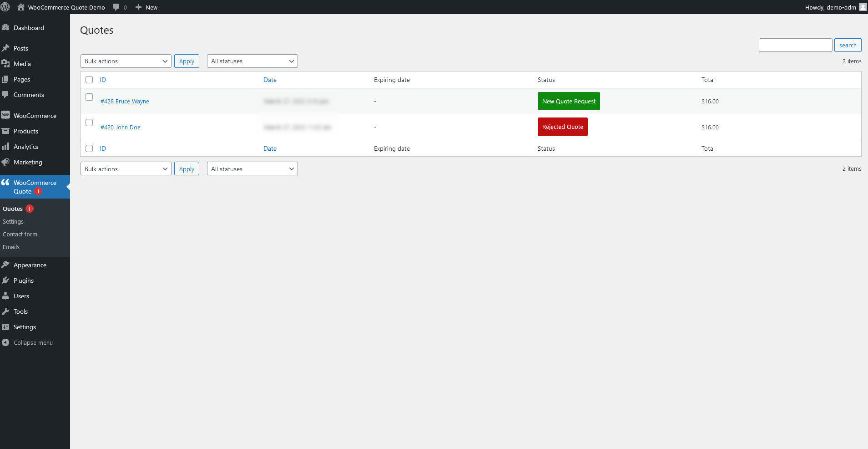Click the home icon beside the site name
The image size is (868, 449).
pos(21,7)
